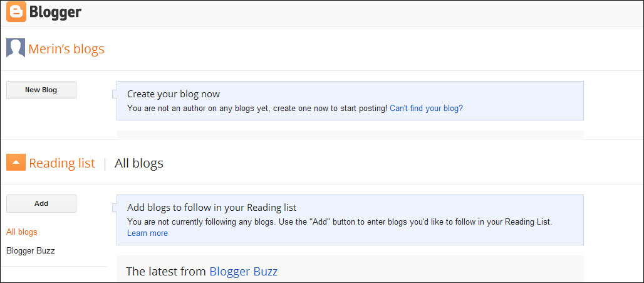The height and width of the screenshot is (283, 644).
Task: Open the Merin's blogs heading link
Action: (x=66, y=49)
